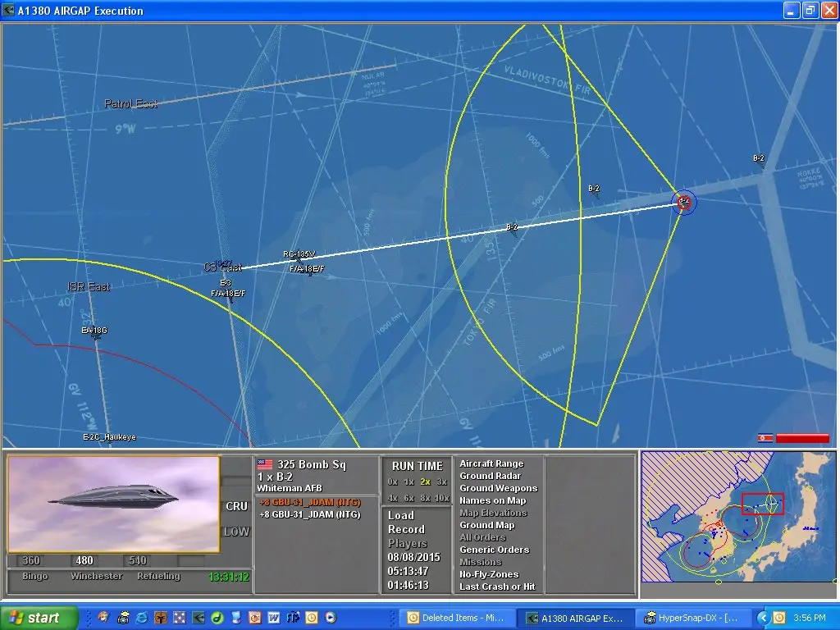Set run time speed to 4x
Screen dimensions: 840x630
393,498
